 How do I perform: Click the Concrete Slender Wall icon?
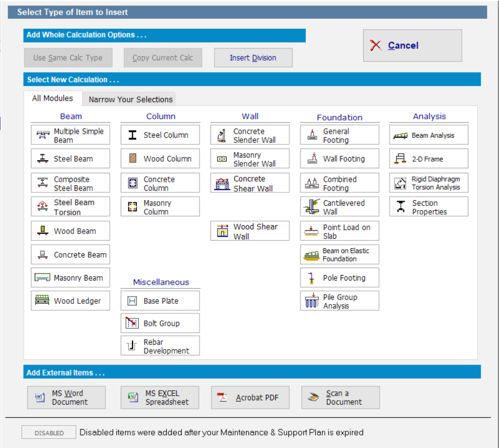222,136
